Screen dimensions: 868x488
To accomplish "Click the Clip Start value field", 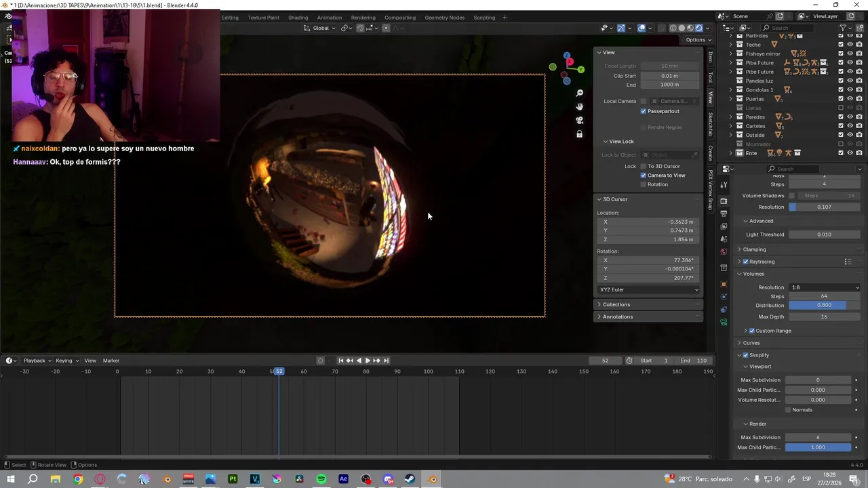I will pos(669,76).
